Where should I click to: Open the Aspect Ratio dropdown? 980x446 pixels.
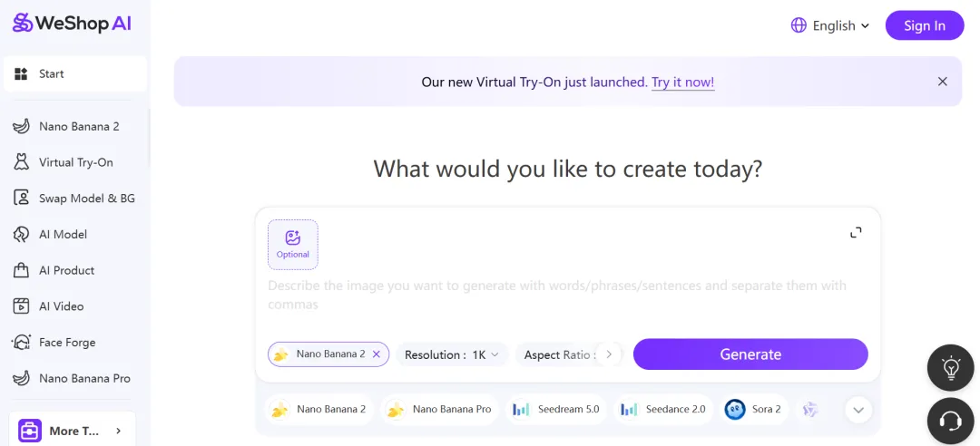[x=557, y=354]
